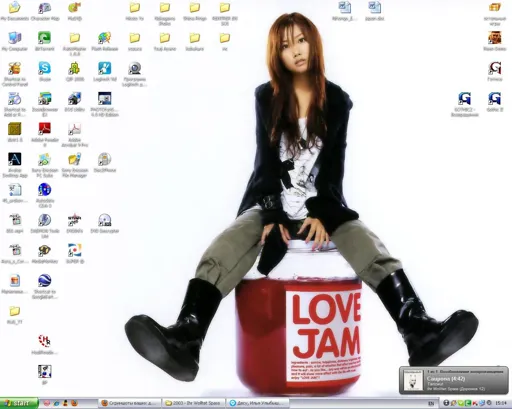
Task: Switch to the third taskbar button, the messenger chat
Action: [x=257, y=403]
